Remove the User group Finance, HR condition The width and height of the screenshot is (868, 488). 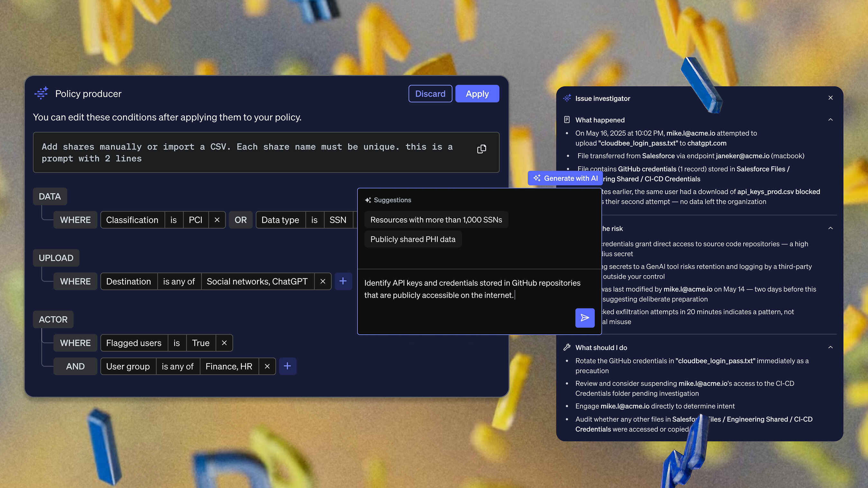[x=267, y=366]
